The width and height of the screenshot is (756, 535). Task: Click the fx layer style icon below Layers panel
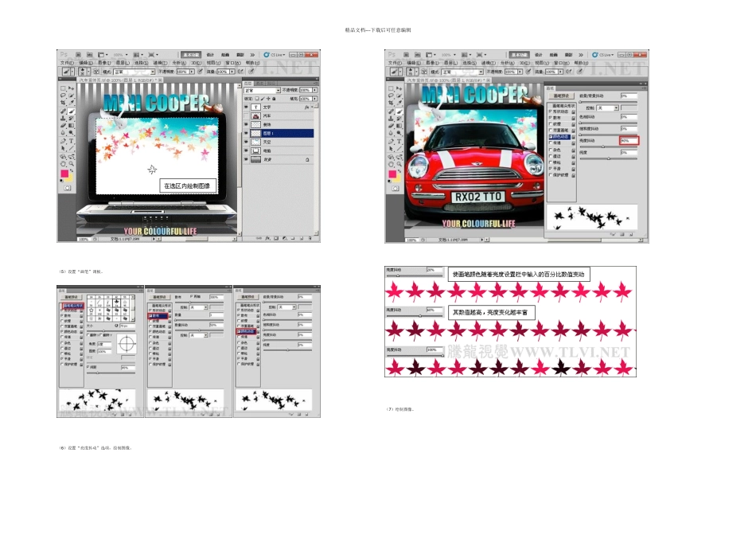tap(267, 238)
